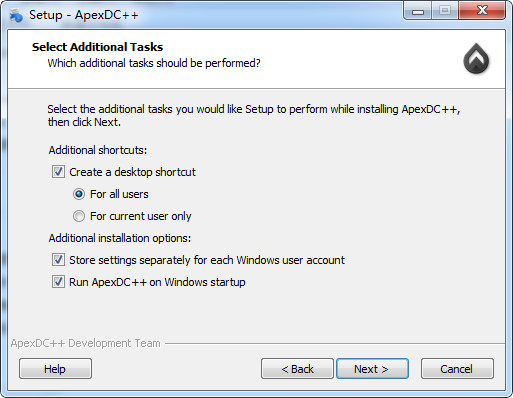Select For current user only option
Screen dimensions: 513x398
(x=79, y=216)
